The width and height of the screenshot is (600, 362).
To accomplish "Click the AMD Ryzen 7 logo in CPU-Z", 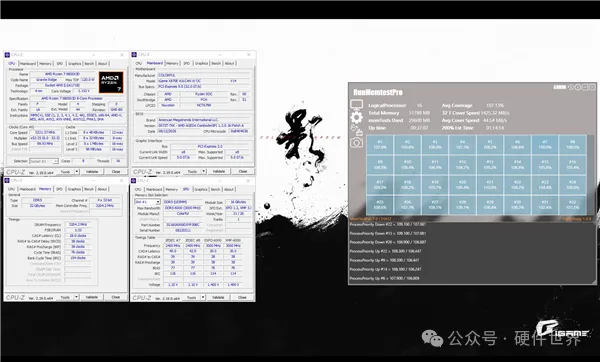I will pos(111,82).
